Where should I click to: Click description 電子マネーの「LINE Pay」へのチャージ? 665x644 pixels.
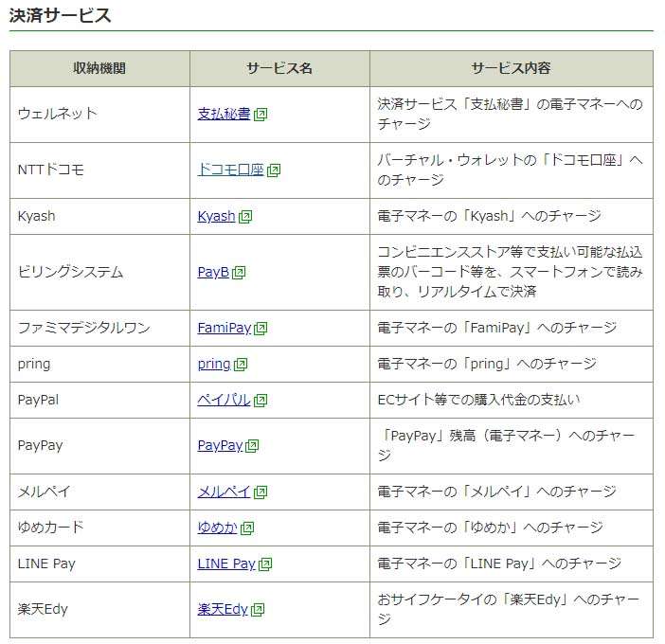point(499,563)
